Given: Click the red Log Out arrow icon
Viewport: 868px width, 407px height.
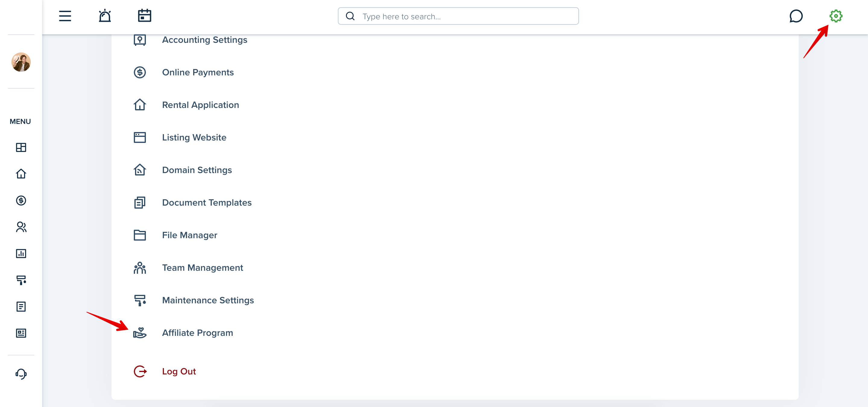Looking at the screenshot, I should coord(140,371).
